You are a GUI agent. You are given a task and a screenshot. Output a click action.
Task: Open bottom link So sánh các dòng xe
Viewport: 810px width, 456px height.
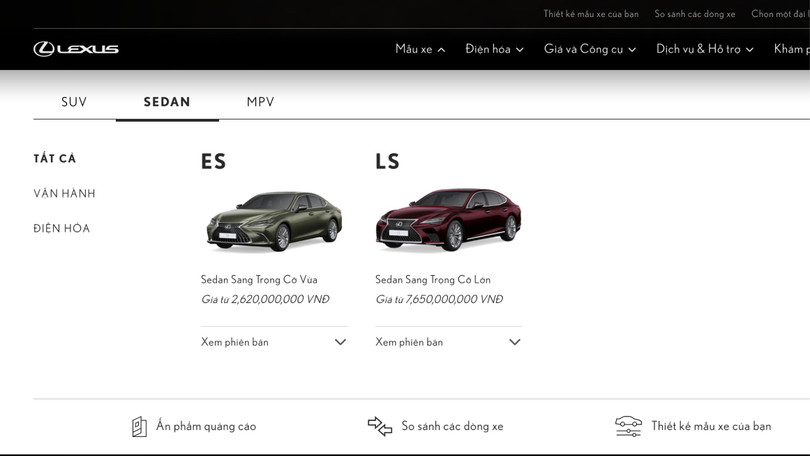point(452,427)
